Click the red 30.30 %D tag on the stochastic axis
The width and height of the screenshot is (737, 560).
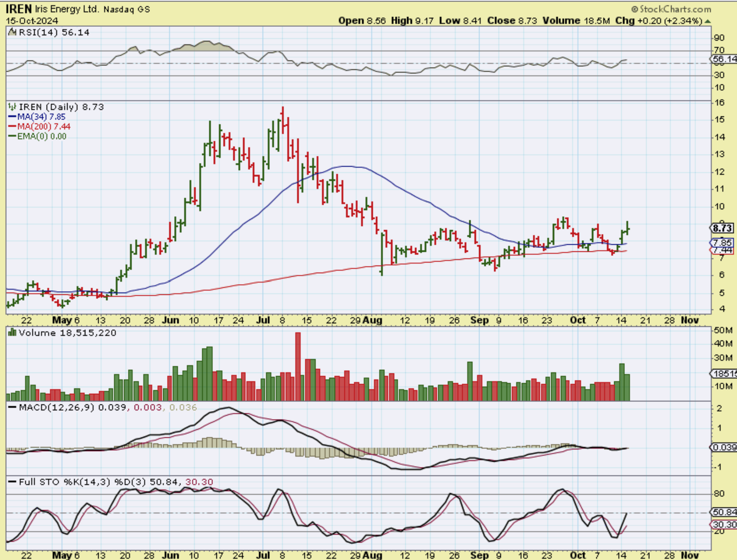point(724,525)
